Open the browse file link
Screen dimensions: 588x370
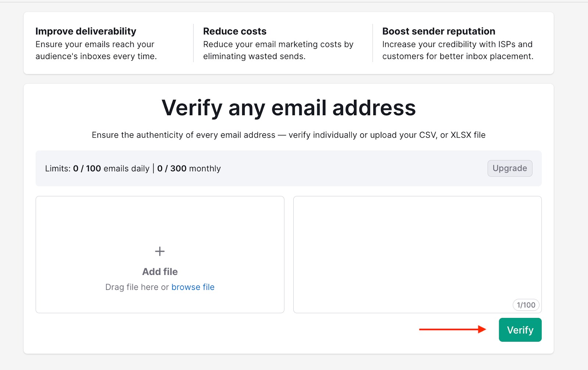click(193, 287)
